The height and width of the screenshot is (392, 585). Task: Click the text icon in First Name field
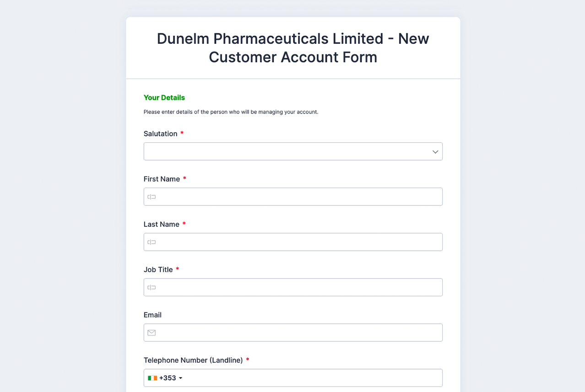click(x=152, y=197)
